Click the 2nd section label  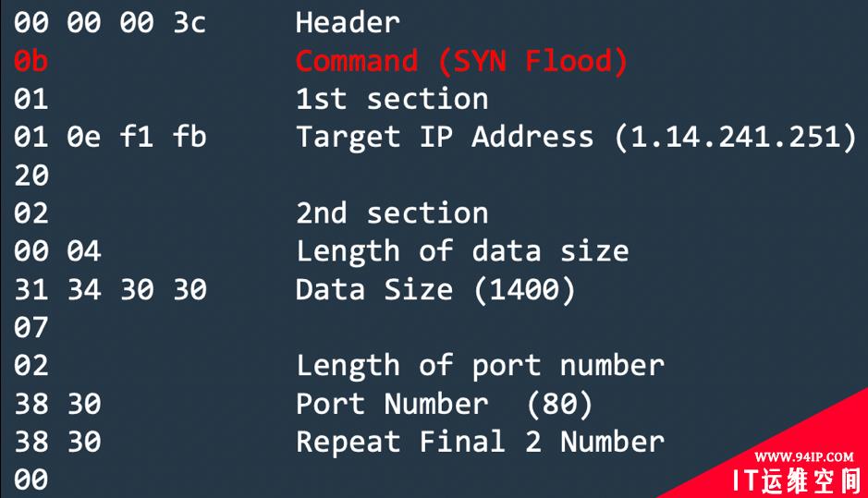tap(392, 213)
